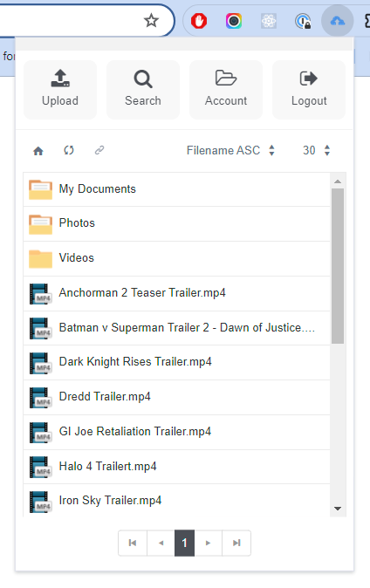
Task: Click the Upload button
Action: coord(60,90)
